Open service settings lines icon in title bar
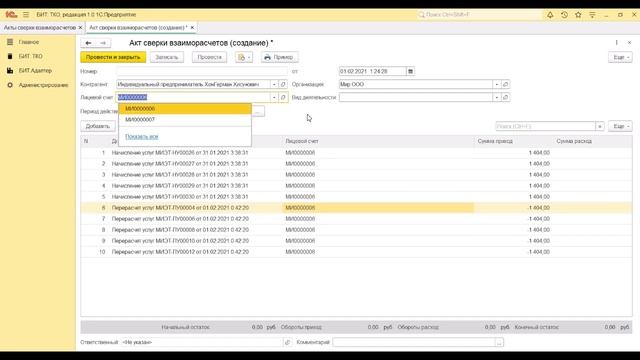 coord(592,15)
